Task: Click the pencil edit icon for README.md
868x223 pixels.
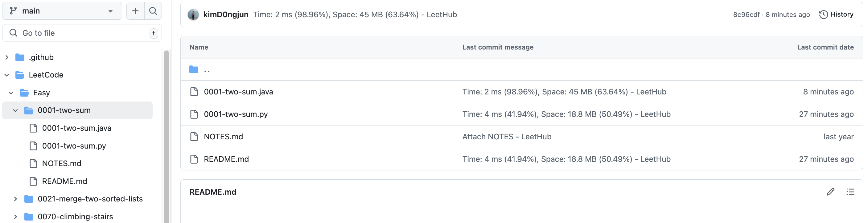Action: [x=830, y=192]
